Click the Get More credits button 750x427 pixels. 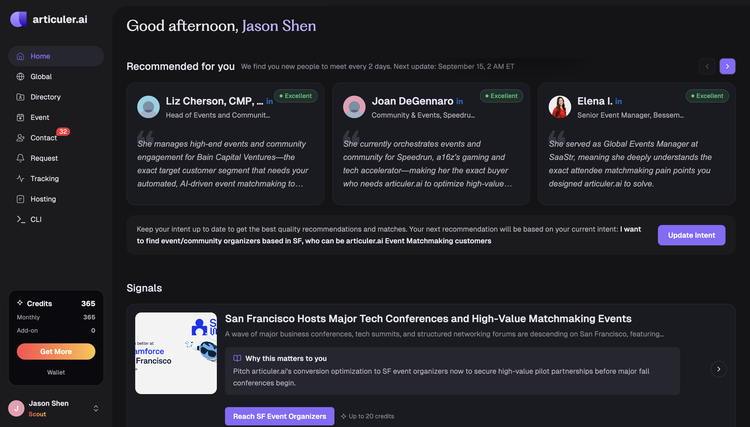coord(56,351)
